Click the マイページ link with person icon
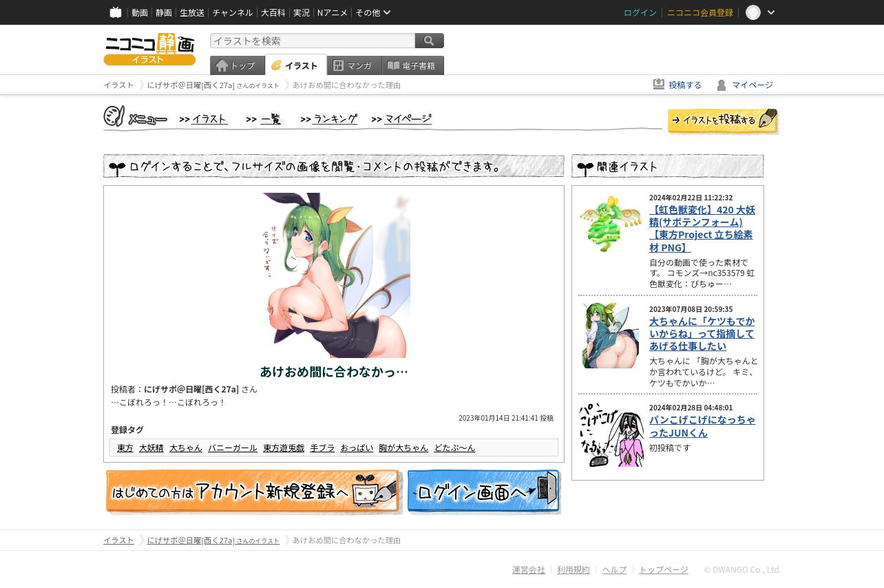 tap(744, 85)
